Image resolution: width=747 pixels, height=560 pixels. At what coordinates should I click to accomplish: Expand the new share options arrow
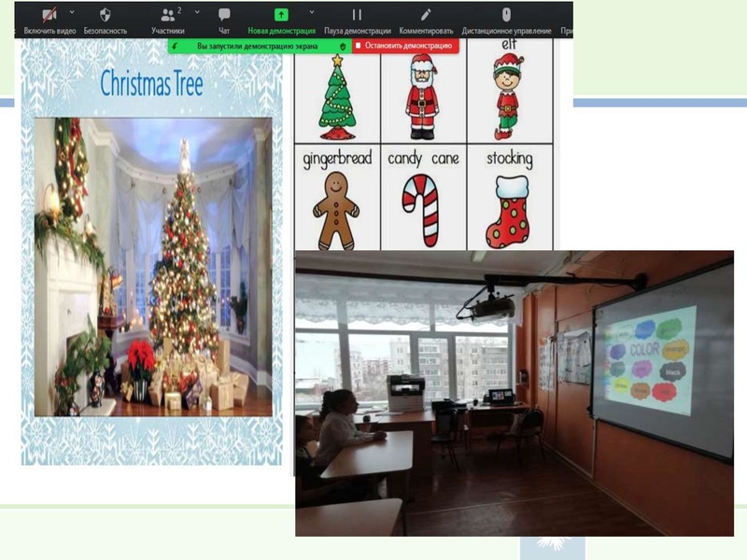[311, 12]
